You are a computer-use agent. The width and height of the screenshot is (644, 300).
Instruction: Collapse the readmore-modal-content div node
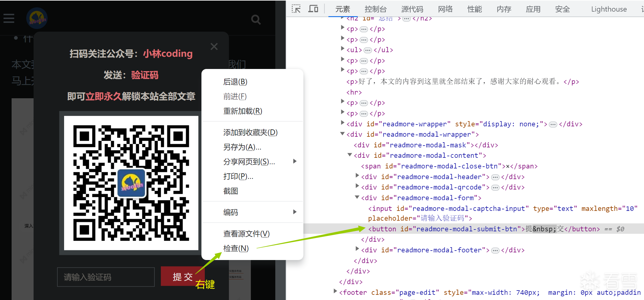click(350, 155)
